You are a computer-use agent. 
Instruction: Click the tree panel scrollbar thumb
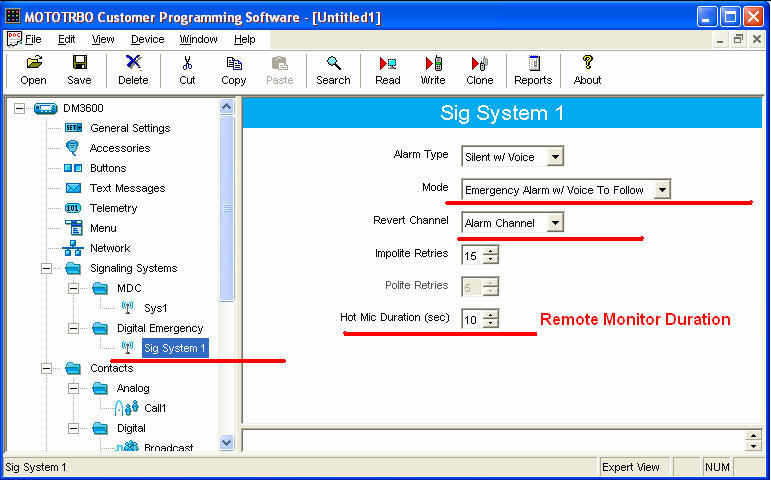pos(227,207)
